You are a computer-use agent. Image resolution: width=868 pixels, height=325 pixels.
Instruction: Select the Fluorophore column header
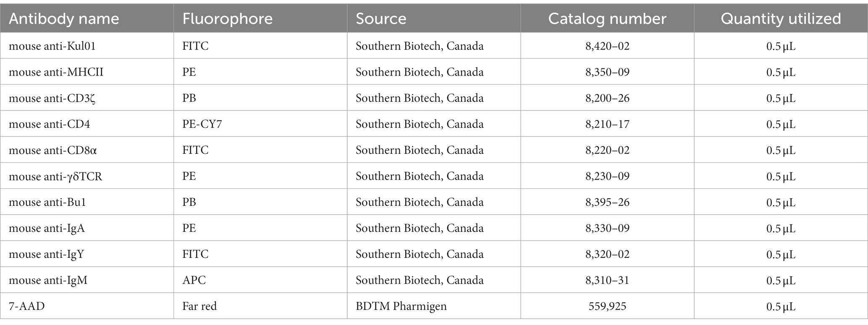[x=227, y=19]
